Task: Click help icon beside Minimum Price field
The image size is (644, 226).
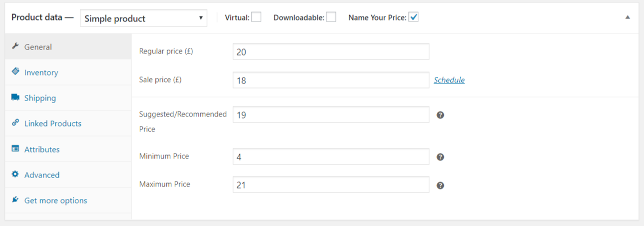Action: (x=440, y=157)
